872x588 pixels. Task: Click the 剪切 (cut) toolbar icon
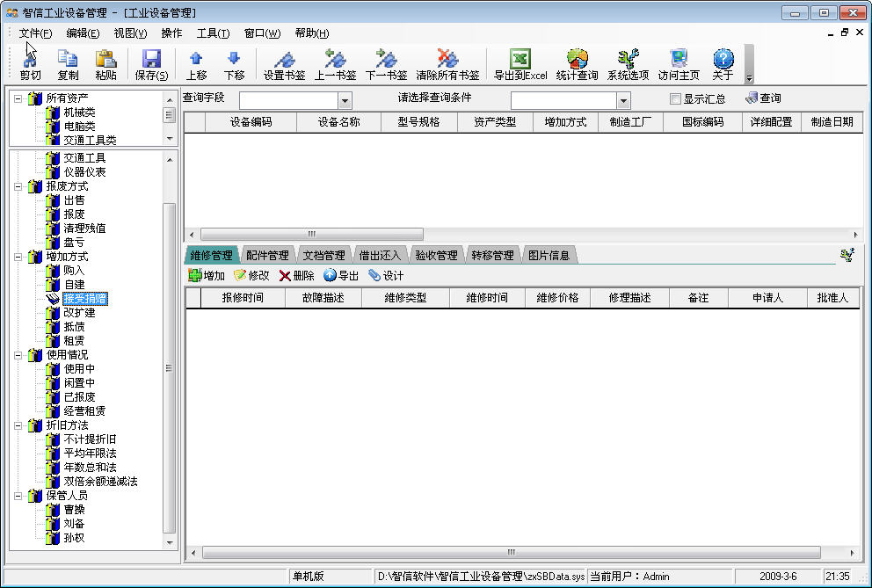30,64
